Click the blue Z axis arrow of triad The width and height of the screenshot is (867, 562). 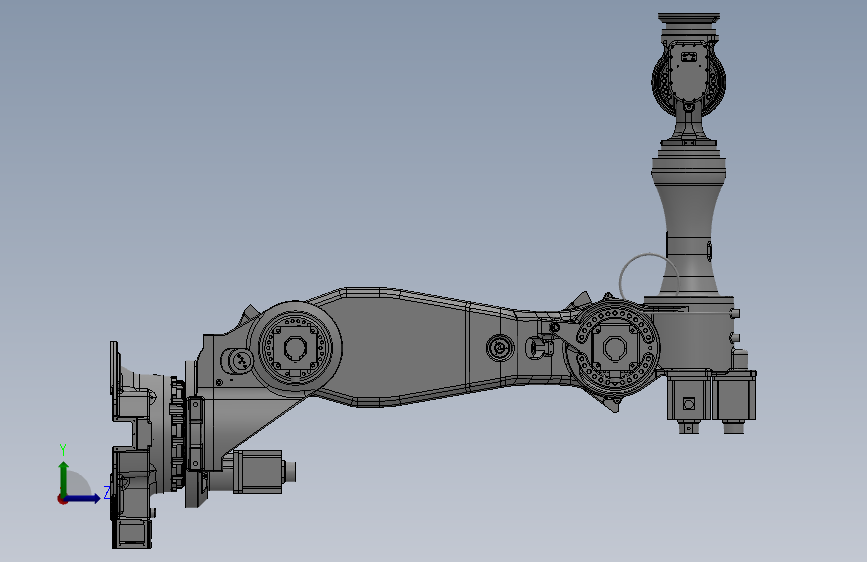83,498
